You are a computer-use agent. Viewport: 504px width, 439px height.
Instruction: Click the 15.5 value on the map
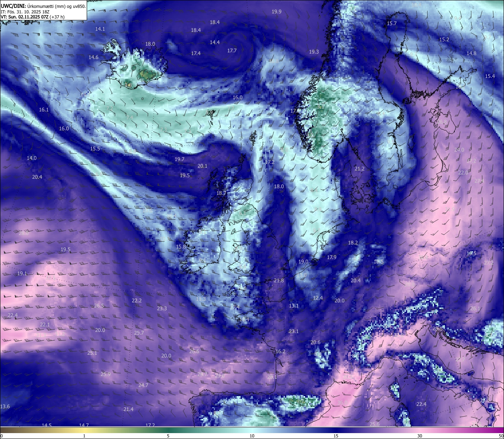tap(95, 149)
